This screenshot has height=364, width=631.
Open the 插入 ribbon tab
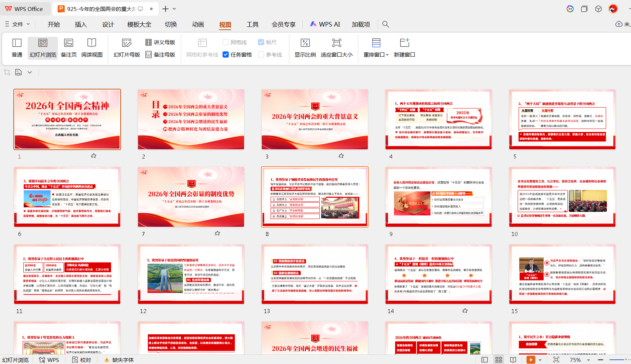(81, 24)
